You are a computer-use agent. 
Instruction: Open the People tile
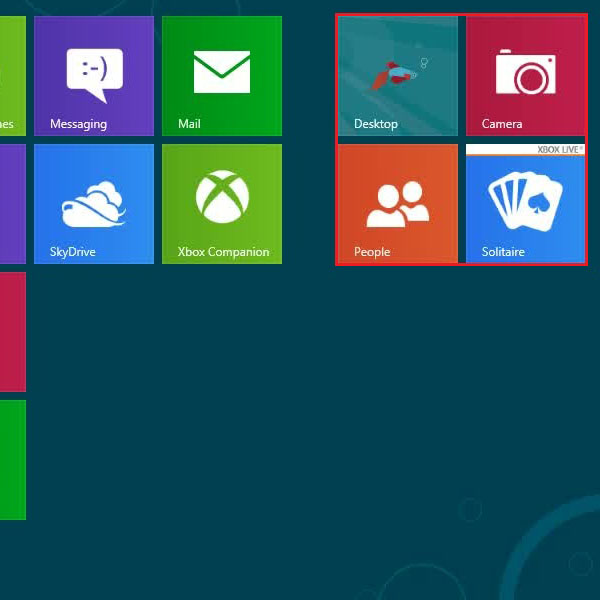click(398, 204)
